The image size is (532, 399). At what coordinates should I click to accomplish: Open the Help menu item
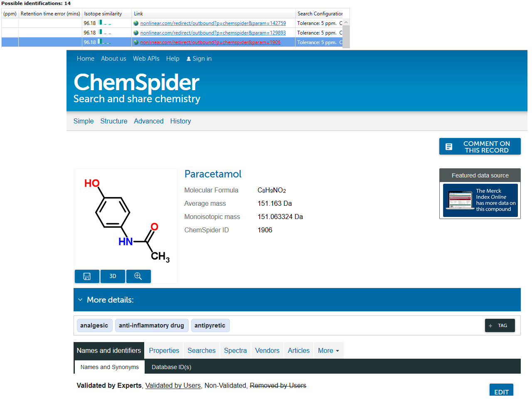173,59
